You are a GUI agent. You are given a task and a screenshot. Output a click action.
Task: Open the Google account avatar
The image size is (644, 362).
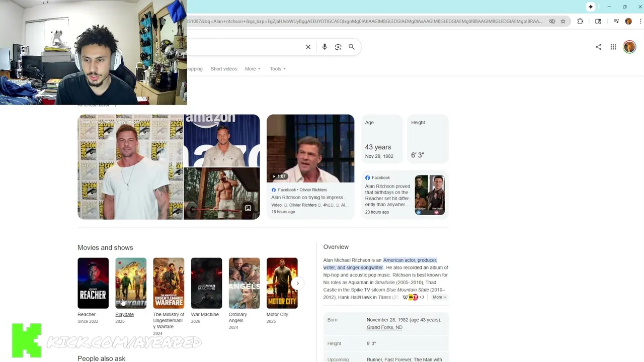pos(629,47)
